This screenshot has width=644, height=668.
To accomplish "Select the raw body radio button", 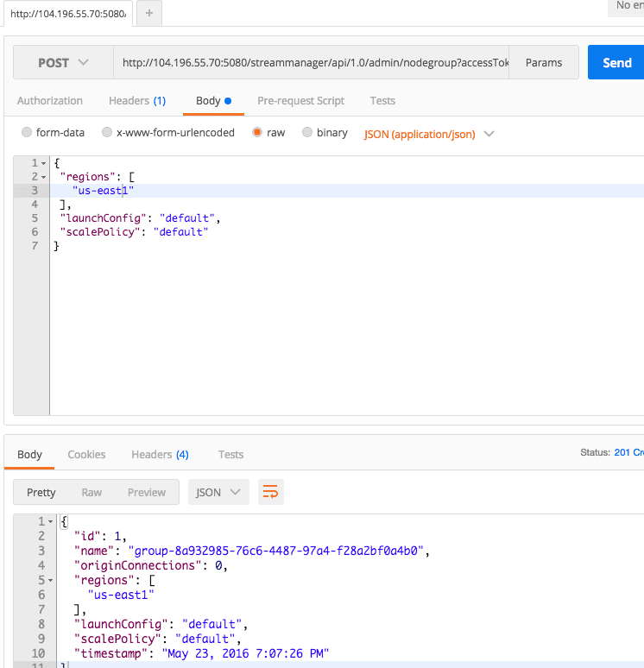I will tap(257, 133).
